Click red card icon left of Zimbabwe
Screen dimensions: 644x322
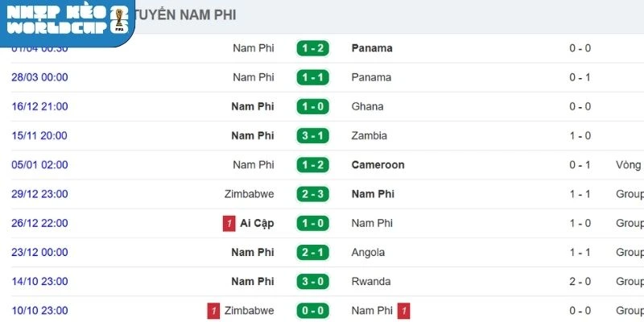(x=213, y=311)
